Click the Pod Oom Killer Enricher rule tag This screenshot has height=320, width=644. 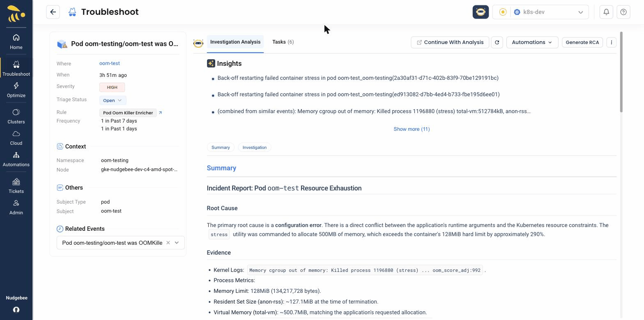(128, 113)
